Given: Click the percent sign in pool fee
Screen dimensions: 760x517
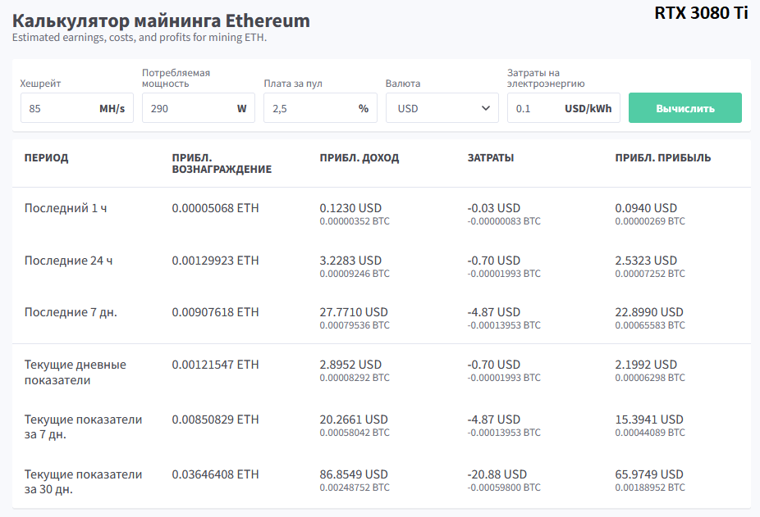Looking at the screenshot, I should click(363, 108).
